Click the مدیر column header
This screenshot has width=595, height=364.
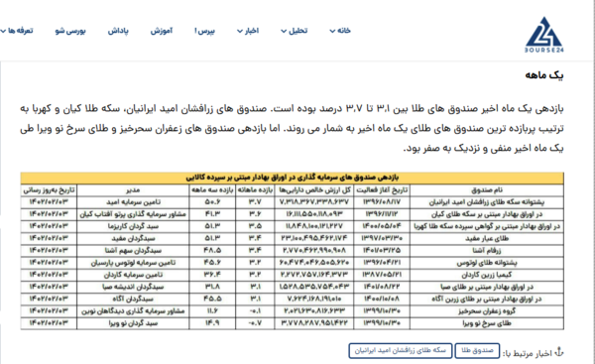[x=133, y=189]
